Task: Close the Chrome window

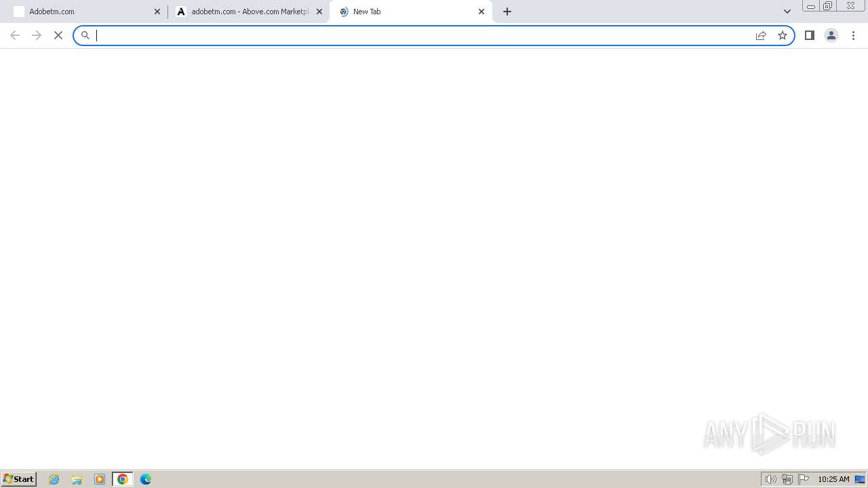Action: (x=850, y=6)
